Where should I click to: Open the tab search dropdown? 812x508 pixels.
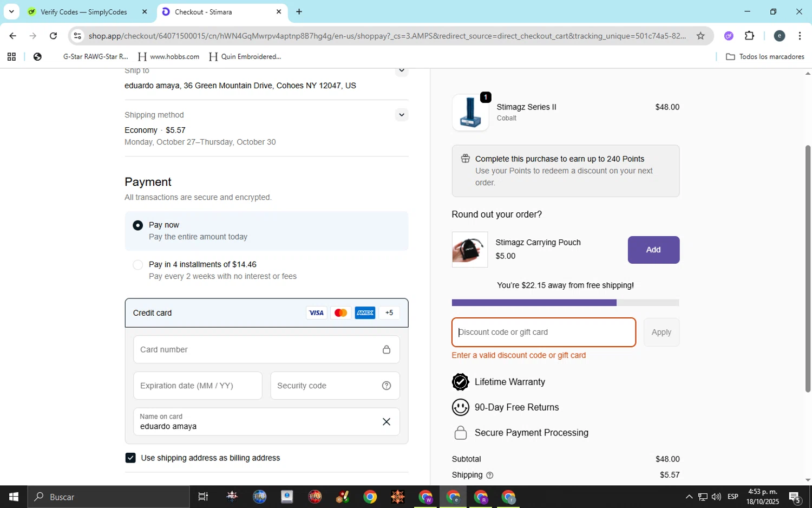pos(11,11)
